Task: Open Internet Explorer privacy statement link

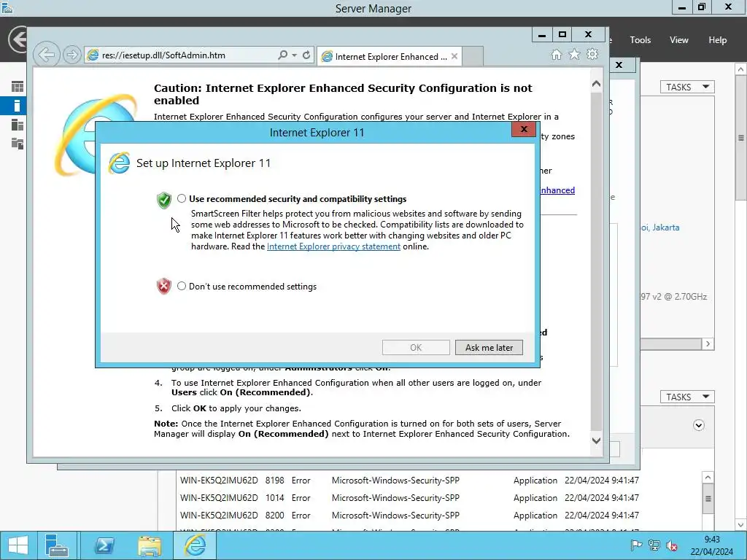Action: pyautogui.click(x=333, y=246)
